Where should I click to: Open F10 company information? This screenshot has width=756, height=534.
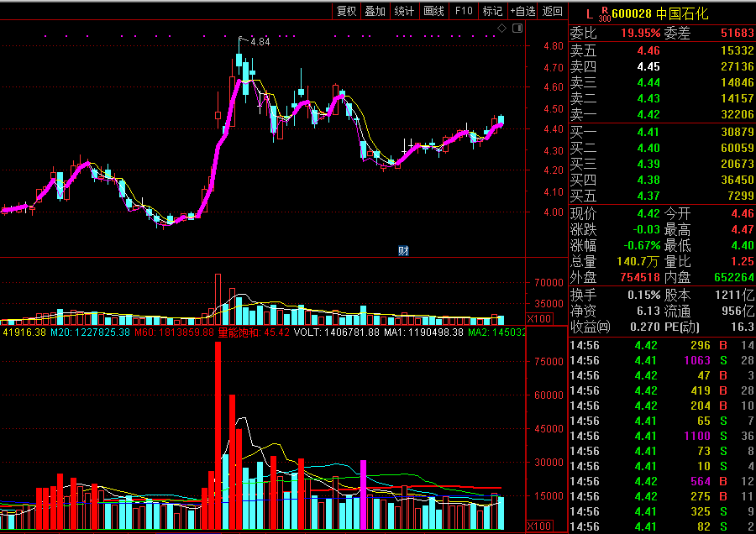click(x=464, y=11)
